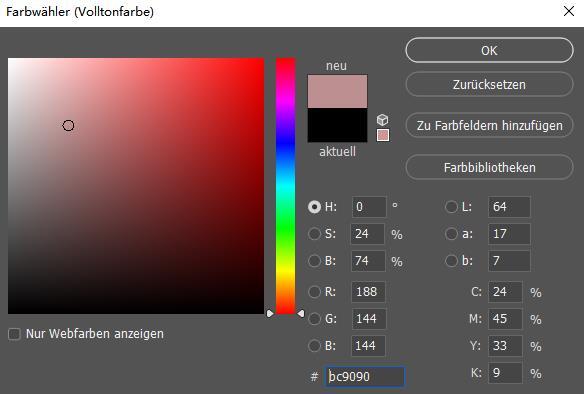Click the M magenta field showing 45
The image size is (584, 394).
(505, 319)
